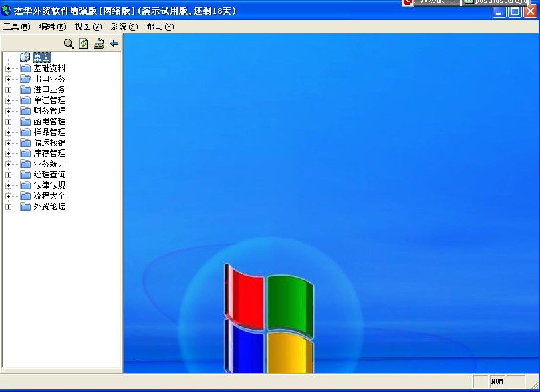Select the 业务统计 label

point(49,165)
